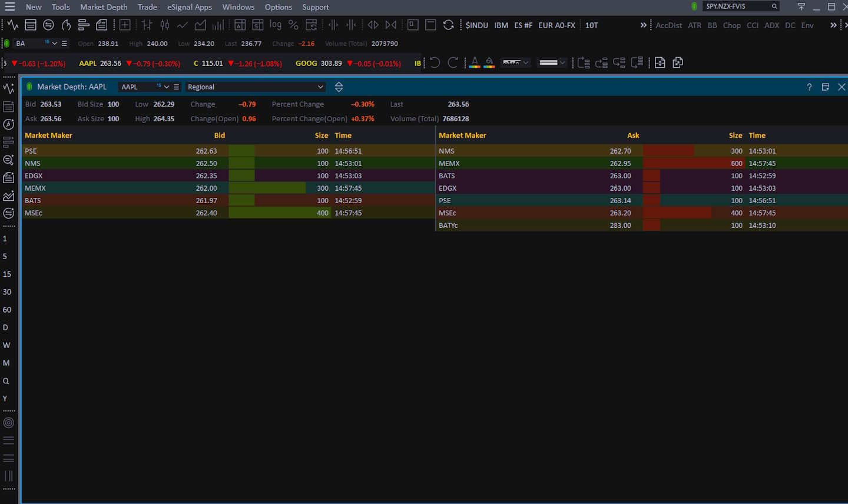Click the sidebar scanner magnifier icon

9,160
